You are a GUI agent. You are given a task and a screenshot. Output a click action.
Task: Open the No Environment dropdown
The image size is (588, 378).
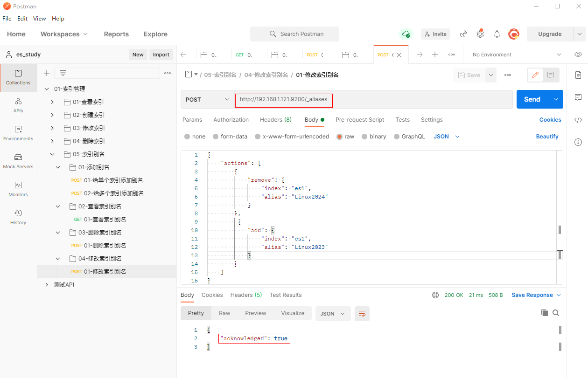tap(516, 55)
